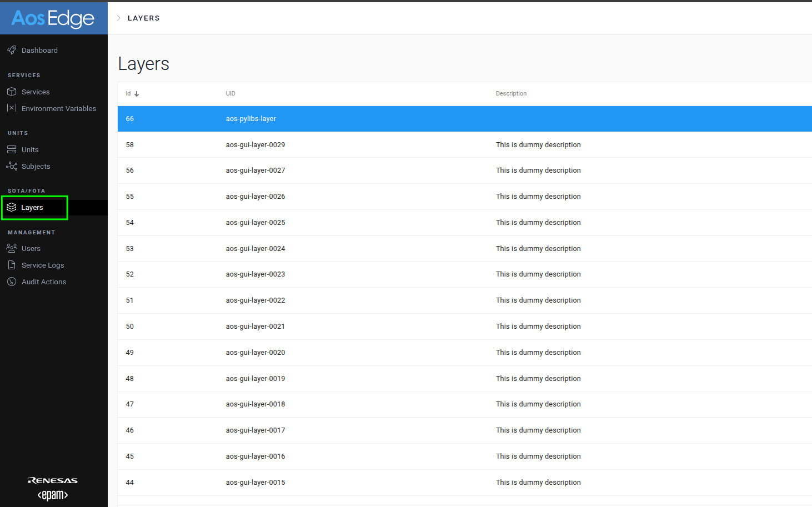Click the AosEdge logo

[x=53, y=18]
